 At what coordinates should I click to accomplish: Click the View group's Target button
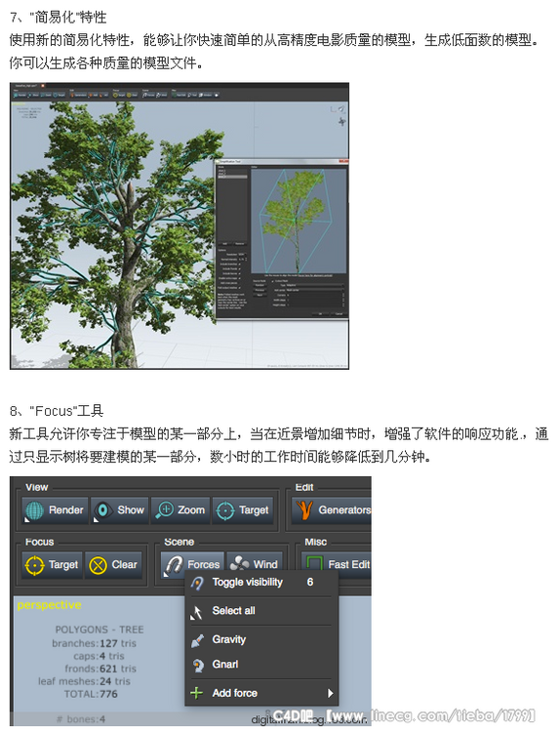point(243,510)
